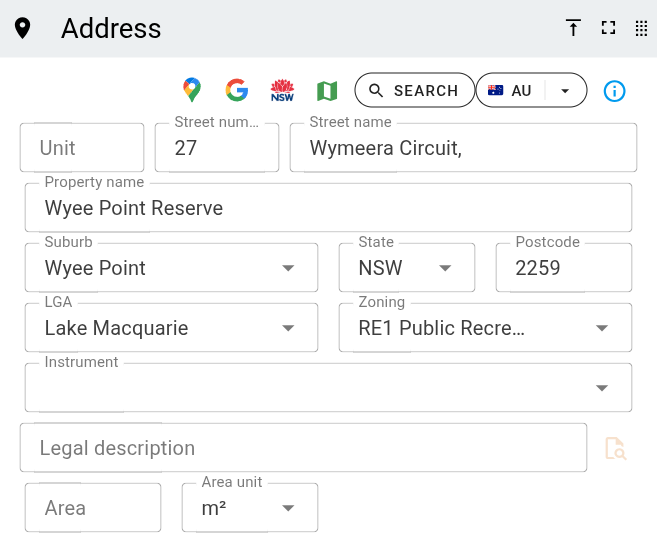The image size is (657, 547).
Task: Expand the Suburb dropdown showing Wyee Point
Action: [x=171, y=267]
